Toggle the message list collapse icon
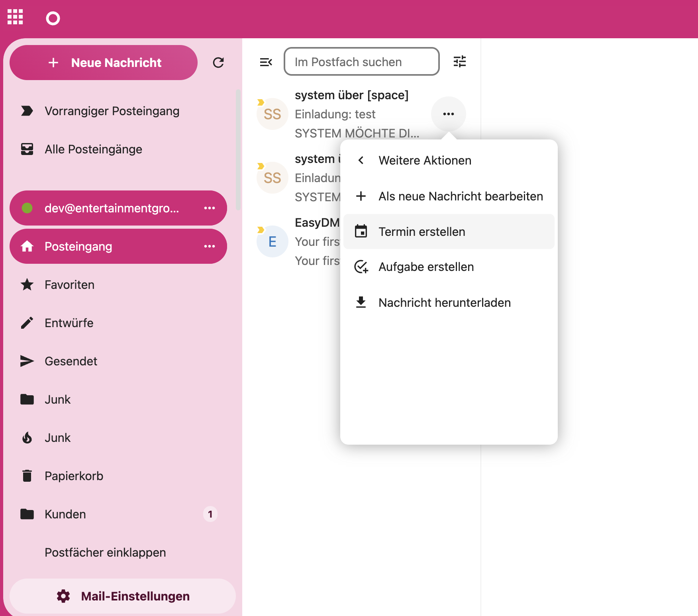Screen dimensions: 698x616 coord(266,62)
